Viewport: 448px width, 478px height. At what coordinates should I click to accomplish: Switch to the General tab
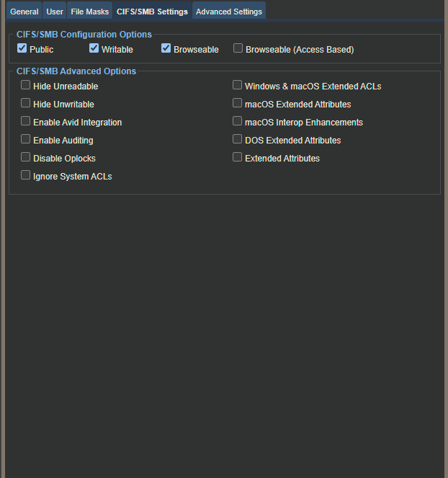click(x=24, y=11)
